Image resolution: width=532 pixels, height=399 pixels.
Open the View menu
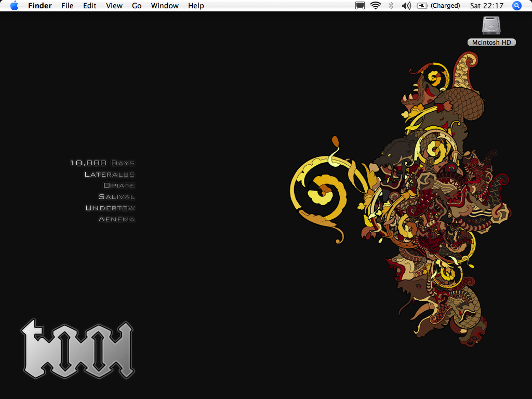pyautogui.click(x=114, y=6)
